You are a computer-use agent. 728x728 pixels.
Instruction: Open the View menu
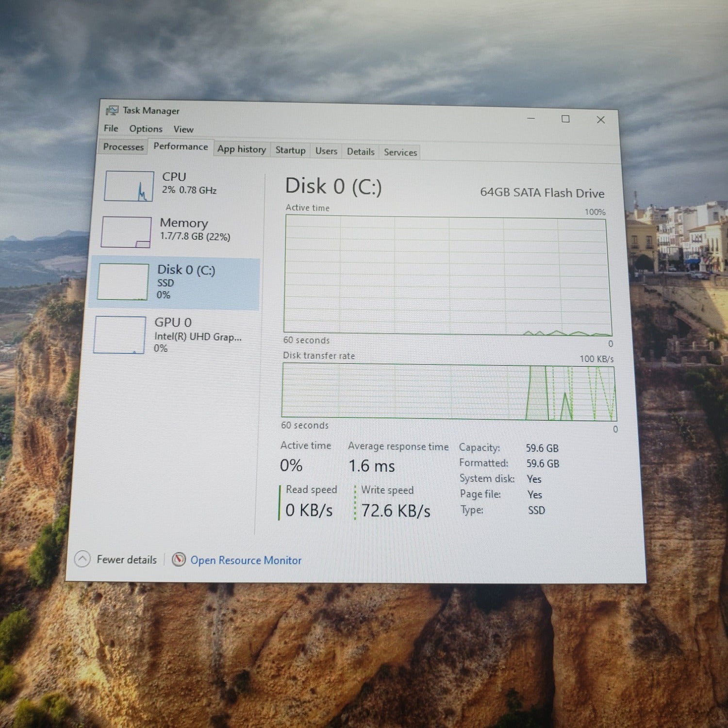pyautogui.click(x=183, y=129)
